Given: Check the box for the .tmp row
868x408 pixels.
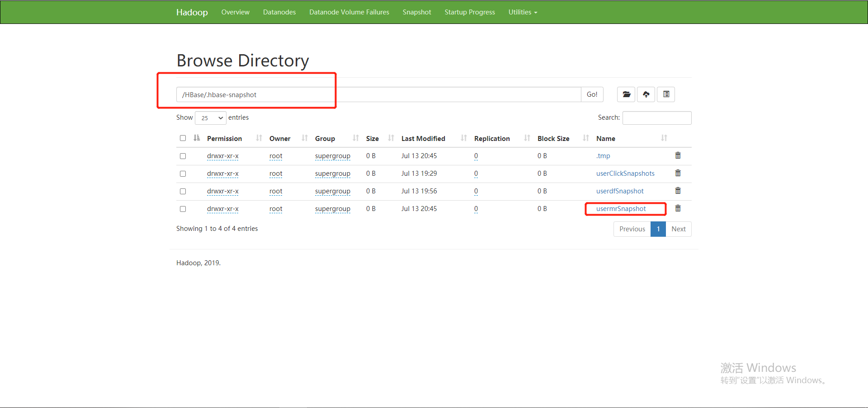Looking at the screenshot, I should 183,156.
